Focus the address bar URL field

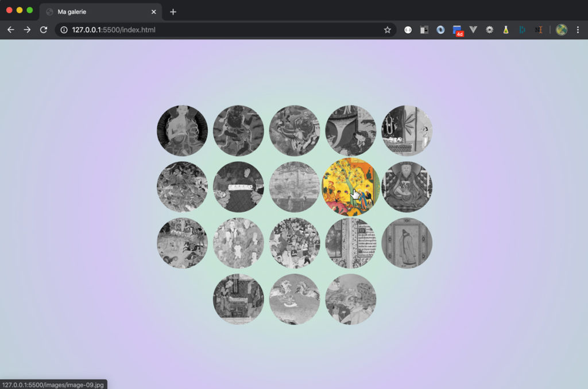pyautogui.click(x=225, y=30)
